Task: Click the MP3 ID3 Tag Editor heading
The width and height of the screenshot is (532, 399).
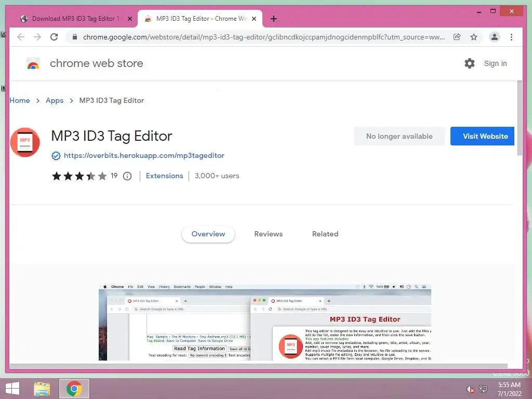Action: (x=112, y=136)
